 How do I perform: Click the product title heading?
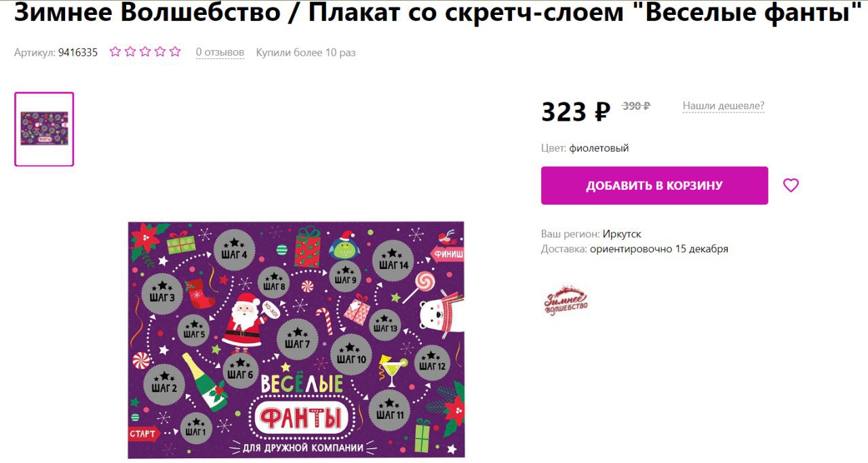[434, 12]
